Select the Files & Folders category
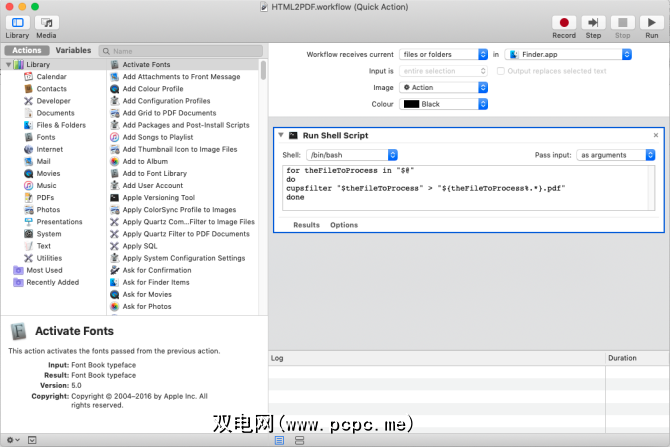 point(61,125)
